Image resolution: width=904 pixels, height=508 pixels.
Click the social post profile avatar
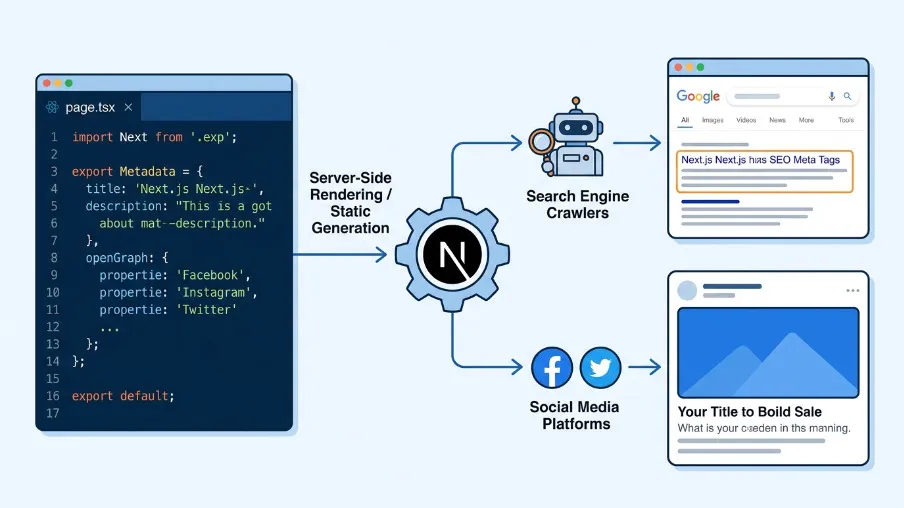[x=687, y=291]
